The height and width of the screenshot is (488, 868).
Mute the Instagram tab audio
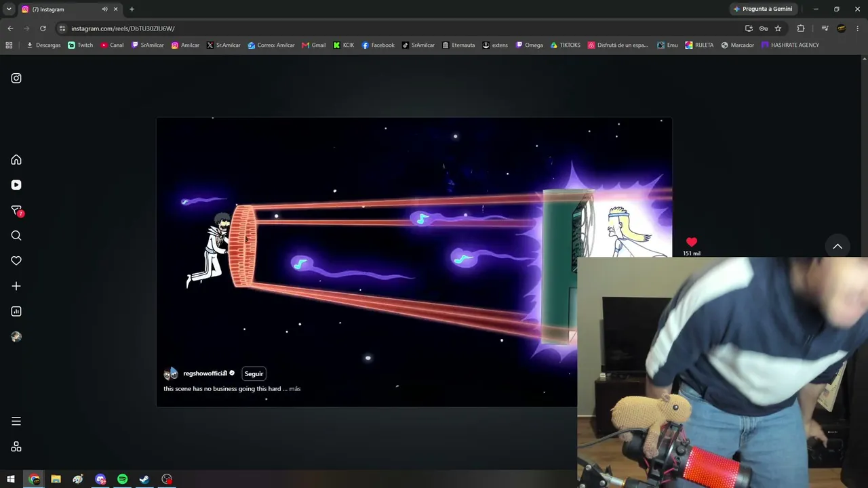(104, 9)
